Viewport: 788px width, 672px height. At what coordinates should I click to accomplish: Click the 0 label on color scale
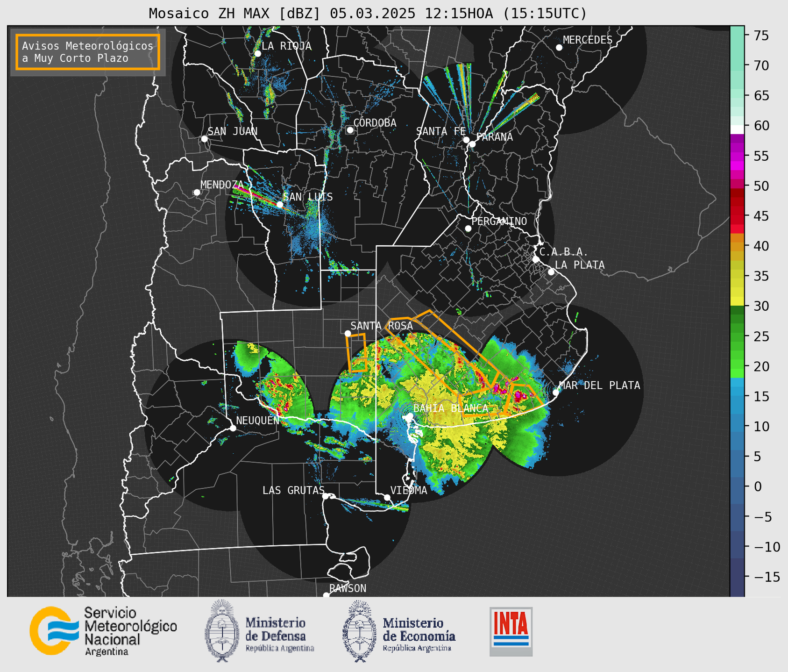[757, 486]
